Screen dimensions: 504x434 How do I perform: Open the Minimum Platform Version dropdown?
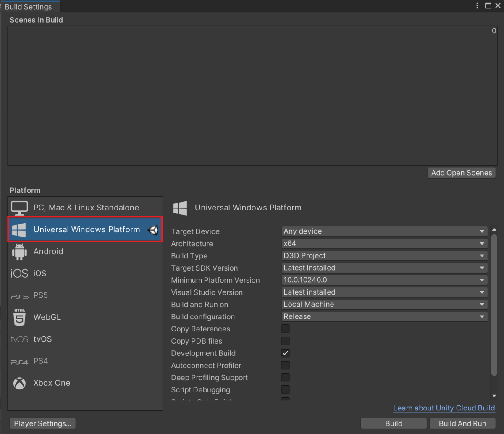point(384,280)
